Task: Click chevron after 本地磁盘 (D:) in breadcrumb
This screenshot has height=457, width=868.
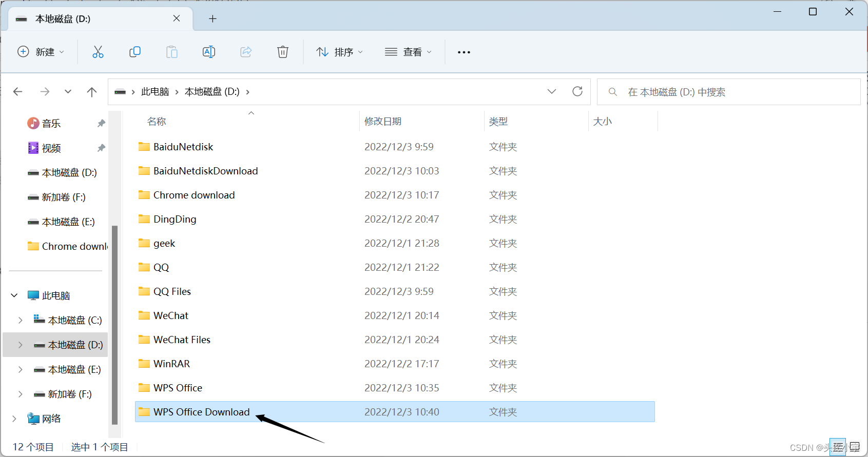Action: click(x=248, y=92)
